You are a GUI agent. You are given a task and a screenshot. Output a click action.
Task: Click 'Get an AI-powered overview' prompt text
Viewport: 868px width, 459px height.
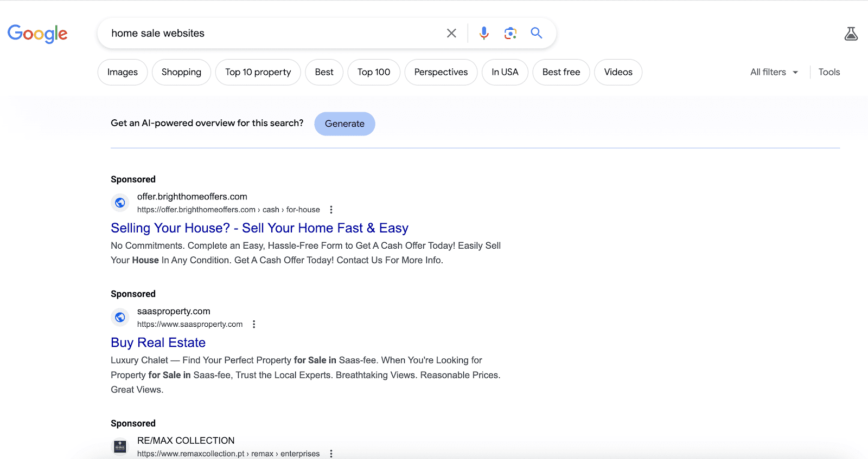[207, 123]
